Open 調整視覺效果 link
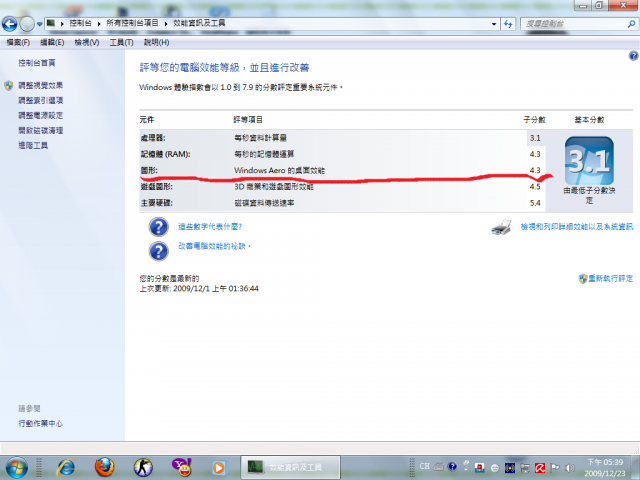This screenshot has height=480, width=640. (40, 85)
